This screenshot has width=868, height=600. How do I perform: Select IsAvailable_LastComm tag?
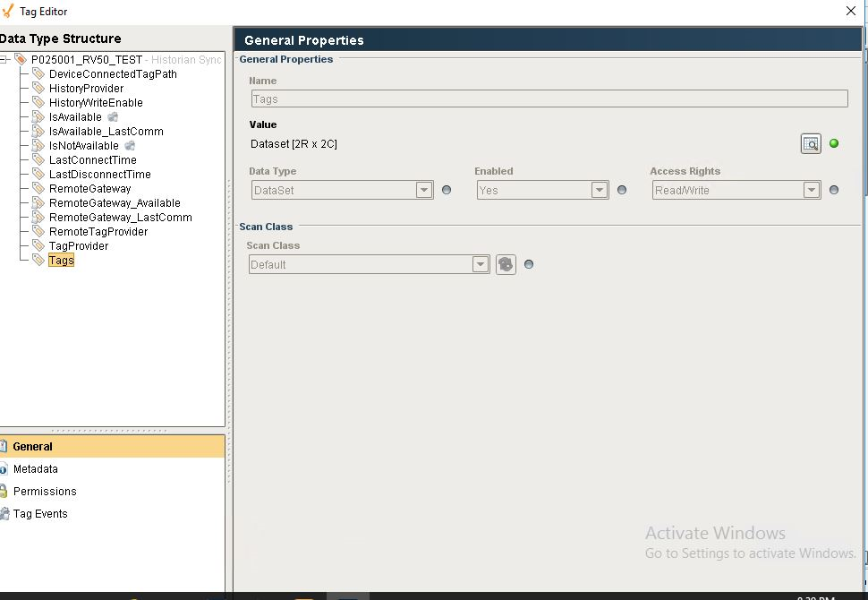[106, 132]
